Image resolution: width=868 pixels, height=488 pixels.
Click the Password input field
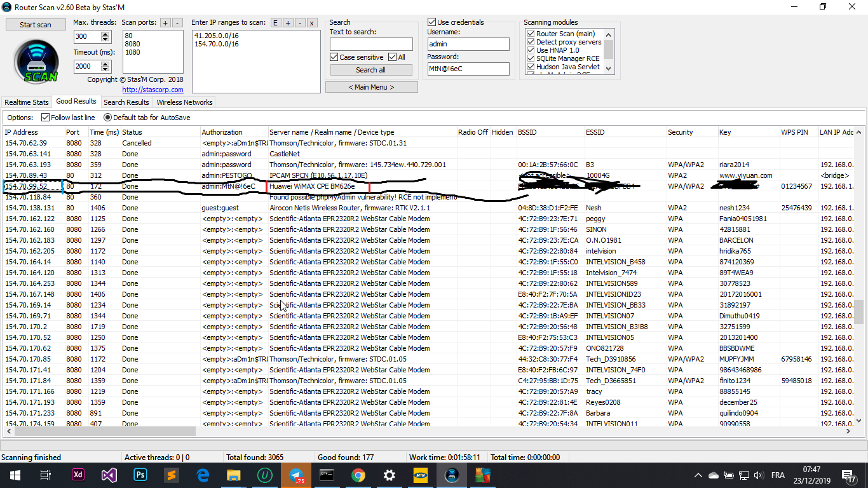coord(468,69)
